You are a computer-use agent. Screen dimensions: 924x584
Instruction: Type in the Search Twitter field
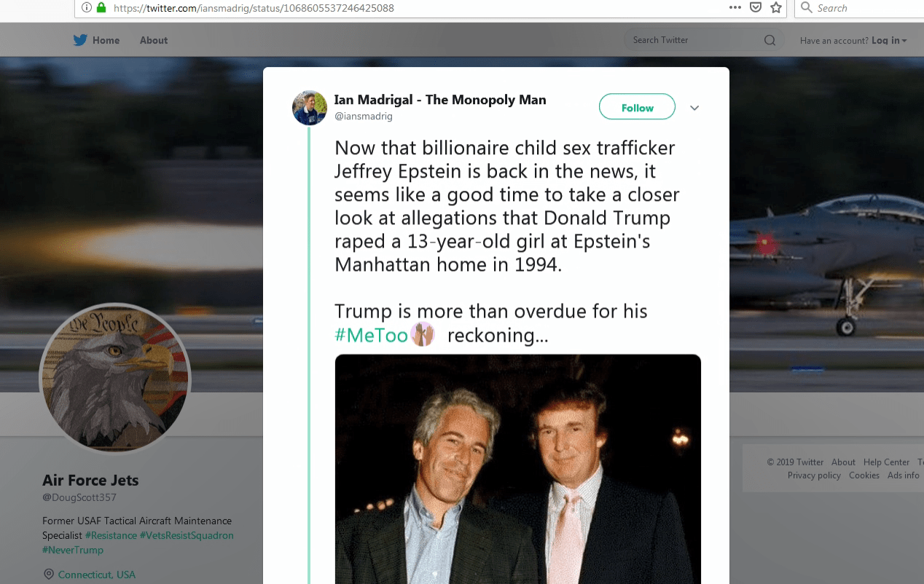(x=692, y=41)
